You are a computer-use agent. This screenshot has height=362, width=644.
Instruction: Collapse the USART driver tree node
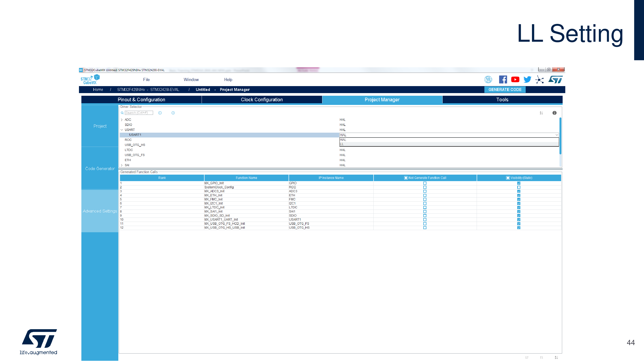point(122,130)
